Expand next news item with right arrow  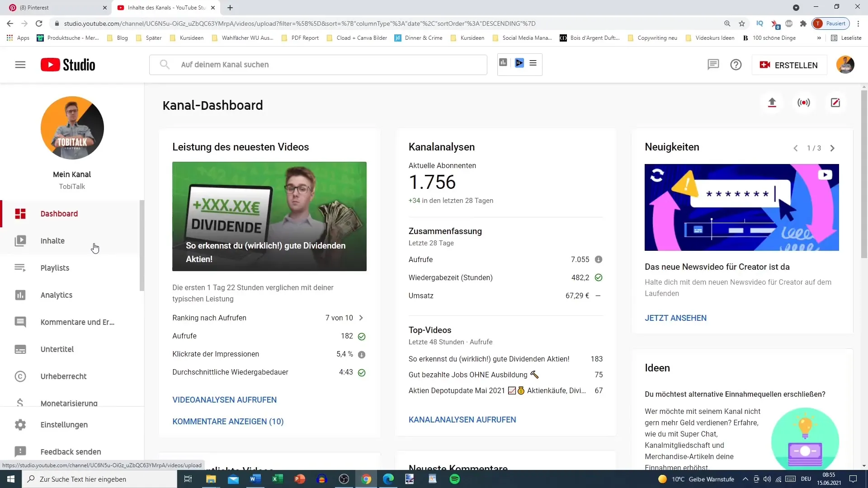pyautogui.click(x=832, y=148)
